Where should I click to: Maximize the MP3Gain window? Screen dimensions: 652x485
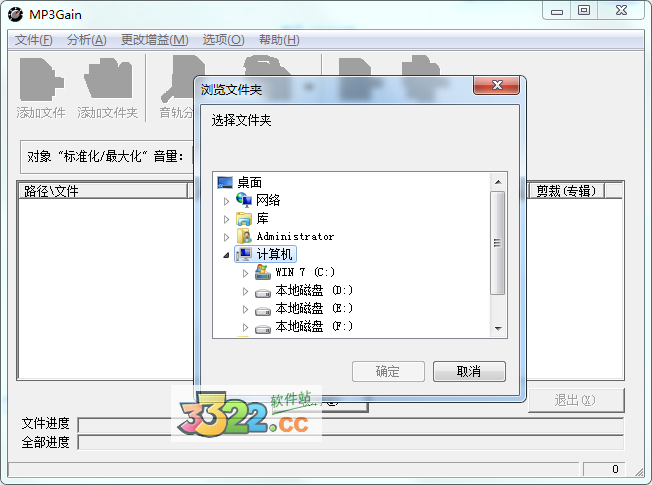click(x=584, y=11)
